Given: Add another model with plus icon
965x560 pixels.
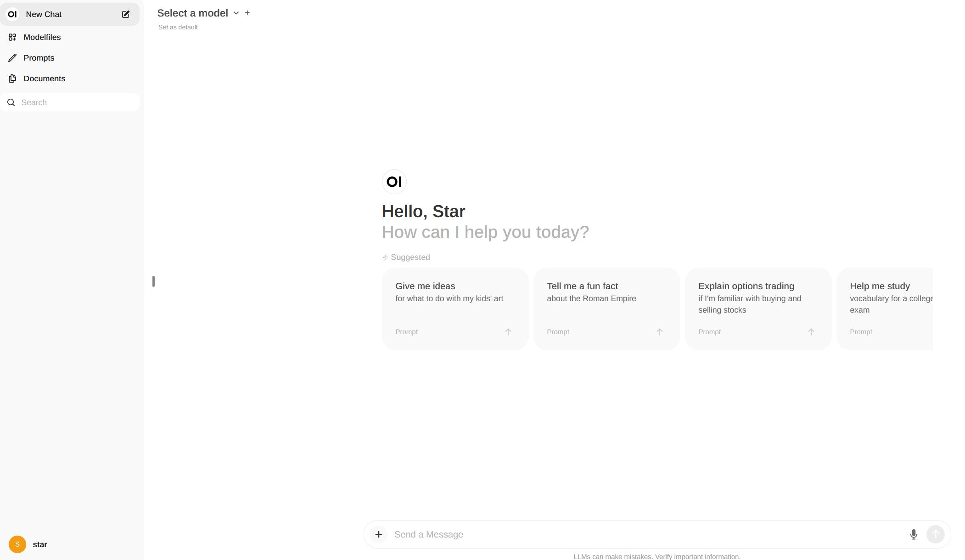Looking at the screenshot, I should [x=247, y=13].
